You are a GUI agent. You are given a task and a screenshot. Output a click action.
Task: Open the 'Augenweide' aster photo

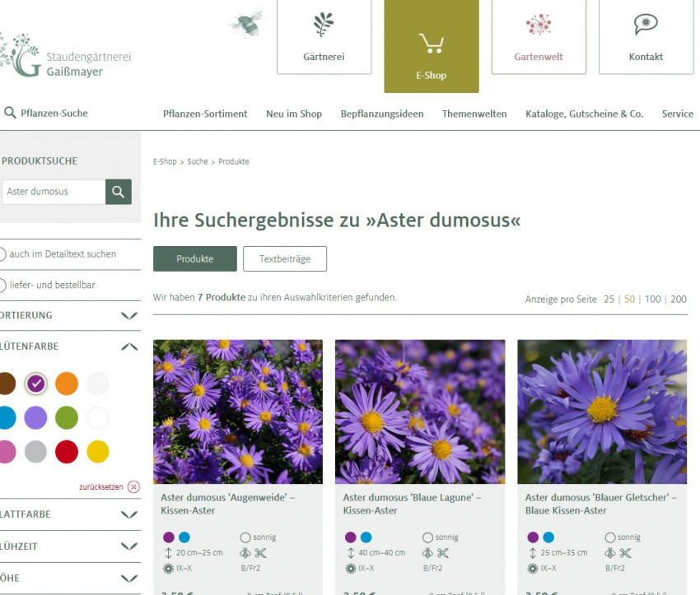(x=238, y=411)
